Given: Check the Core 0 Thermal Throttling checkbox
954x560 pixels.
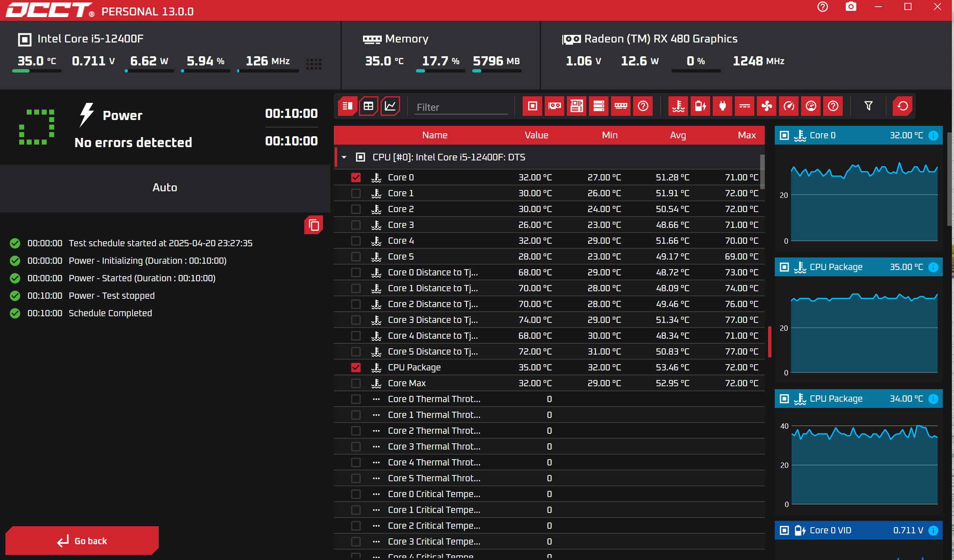Looking at the screenshot, I should coord(356,399).
